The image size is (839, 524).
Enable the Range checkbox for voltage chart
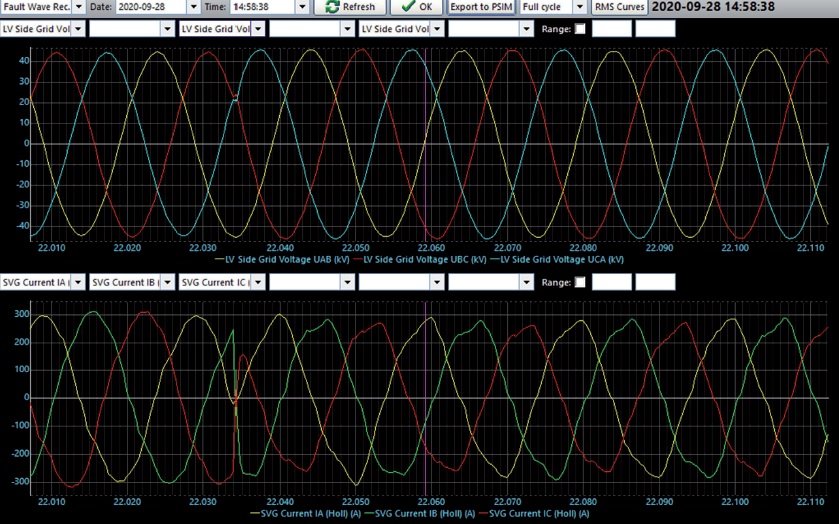tap(580, 29)
